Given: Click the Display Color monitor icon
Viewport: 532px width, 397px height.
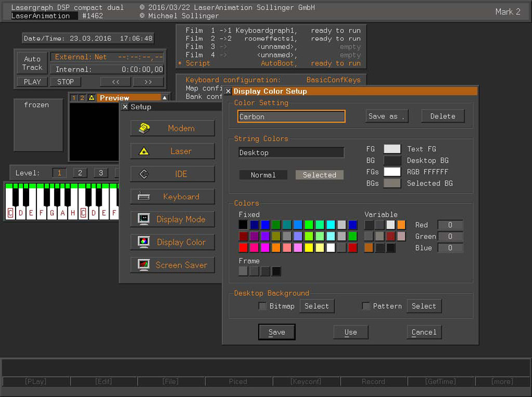Looking at the screenshot, I should click(x=144, y=242).
